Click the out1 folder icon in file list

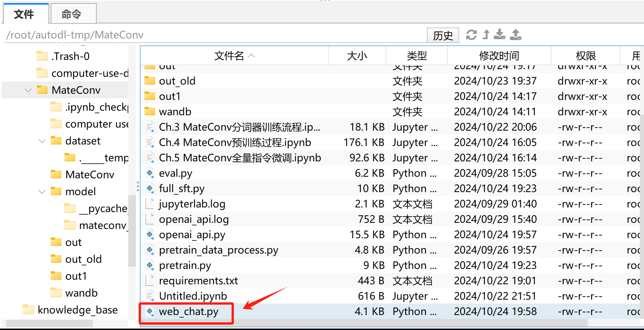(x=150, y=96)
